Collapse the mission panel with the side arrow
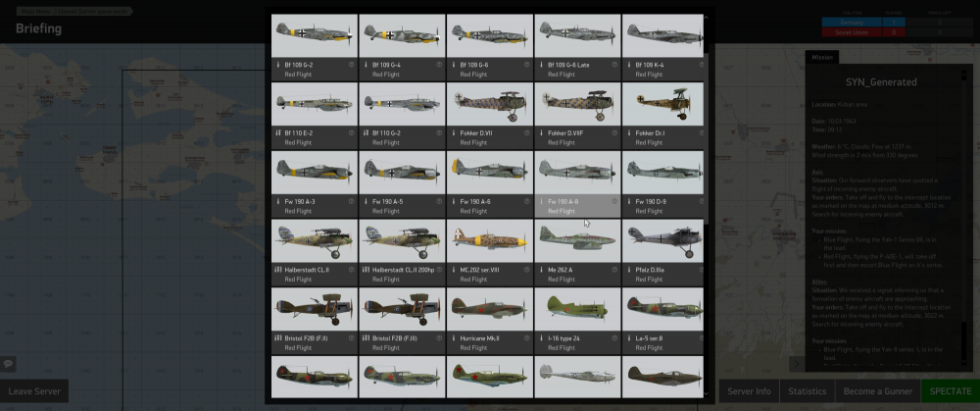Viewport: 980px width, 411px height. [797, 364]
